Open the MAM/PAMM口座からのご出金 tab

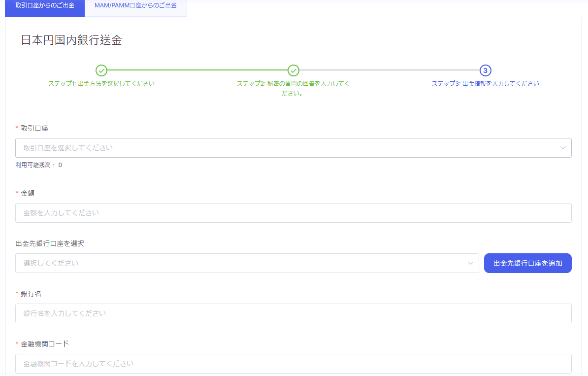pyautogui.click(x=135, y=5)
